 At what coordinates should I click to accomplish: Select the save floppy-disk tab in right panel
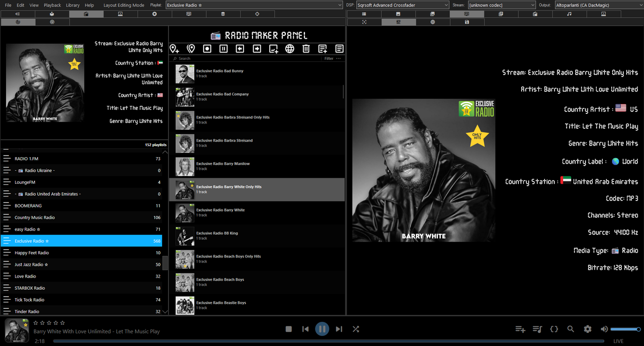tap(467, 22)
